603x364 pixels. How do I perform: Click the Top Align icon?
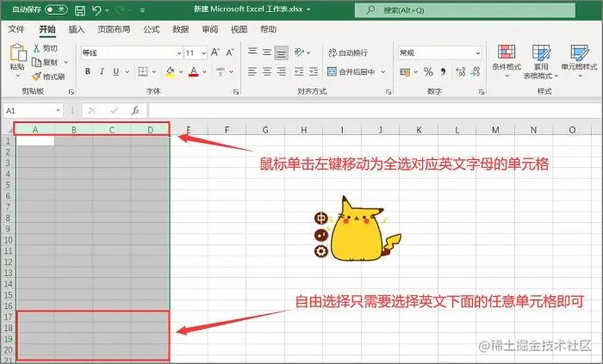coord(252,52)
